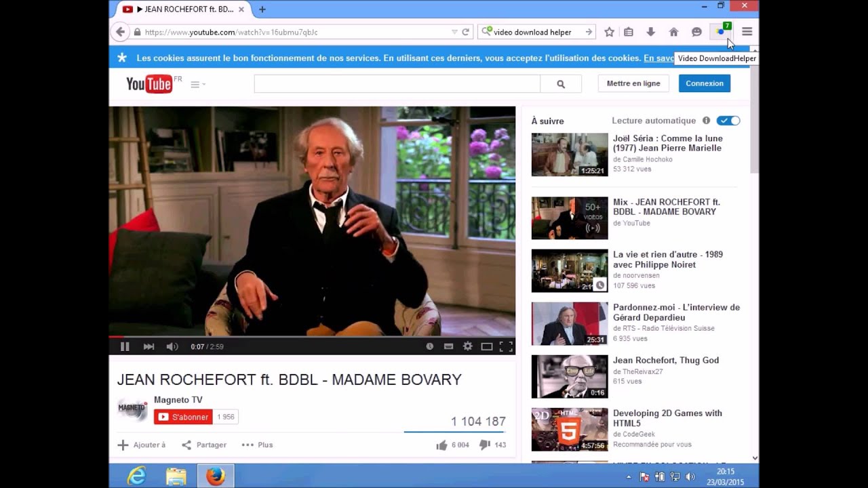868x488 pixels.
Task: Open Mix - JEAN ROCHEFORT ft. BDBL playlist
Action: coord(667,207)
